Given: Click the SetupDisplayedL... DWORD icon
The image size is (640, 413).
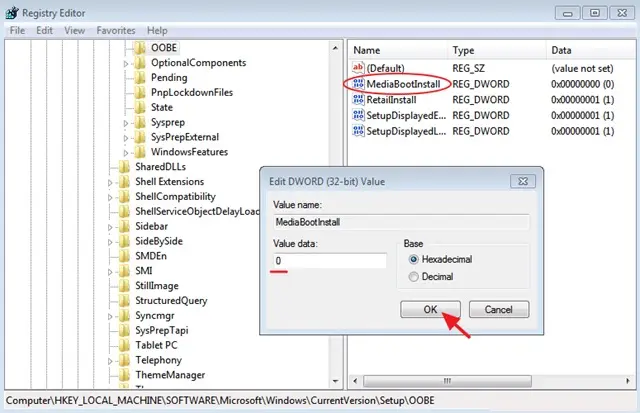Looking at the screenshot, I should point(358,131).
